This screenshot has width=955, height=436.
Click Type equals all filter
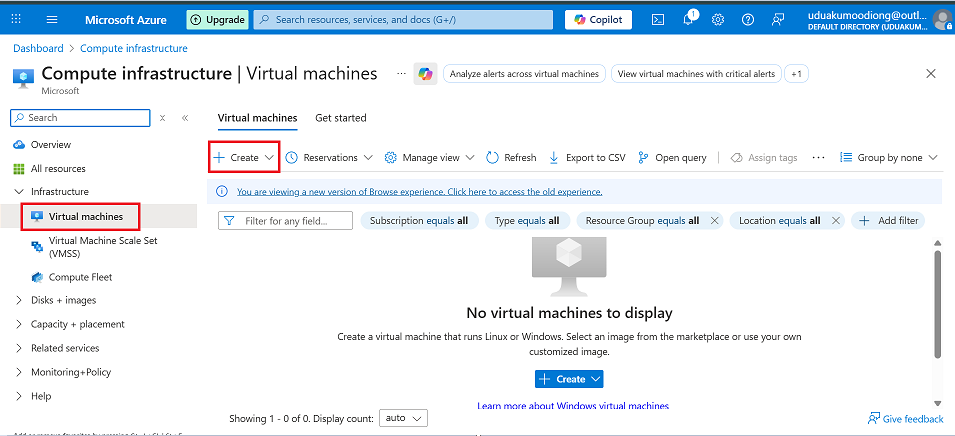tap(527, 220)
